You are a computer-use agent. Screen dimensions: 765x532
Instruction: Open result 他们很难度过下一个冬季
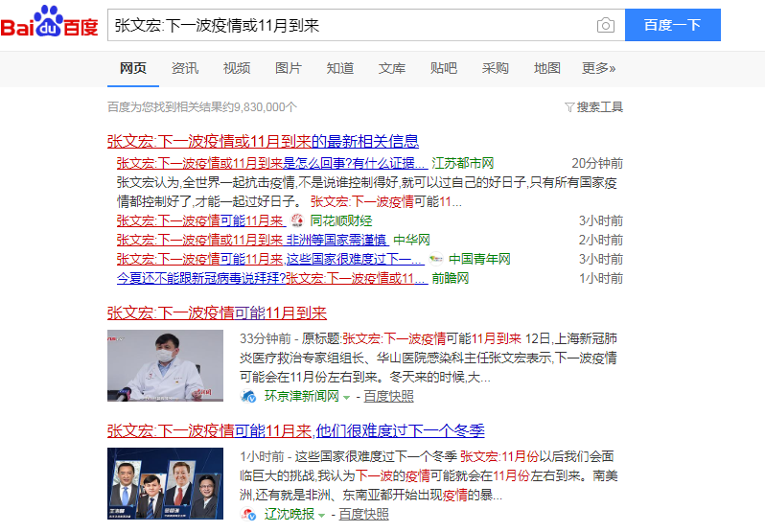tap(400, 431)
